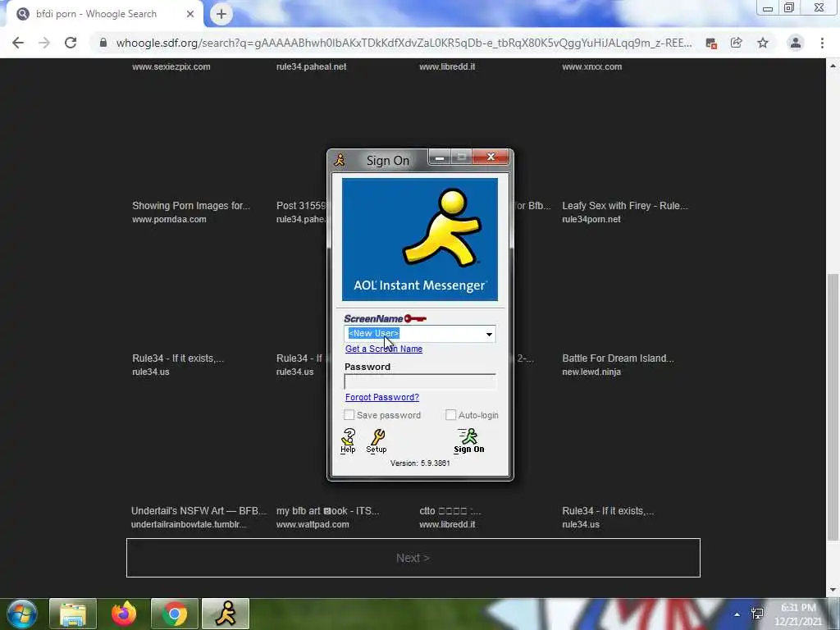The height and width of the screenshot is (630, 840).
Task: Click the AOL Instant Messenger logo banner
Action: (419, 240)
